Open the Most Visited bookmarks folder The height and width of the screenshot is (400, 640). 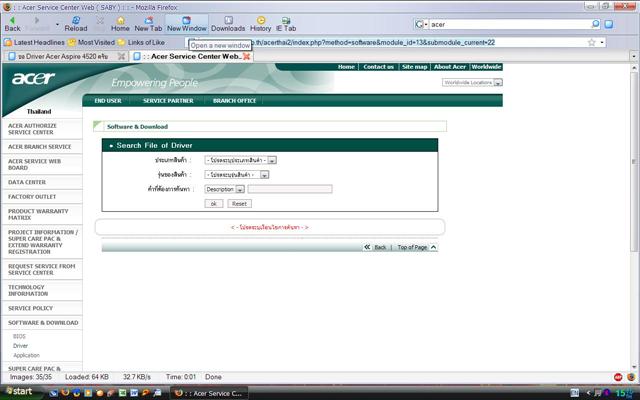point(91,42)
